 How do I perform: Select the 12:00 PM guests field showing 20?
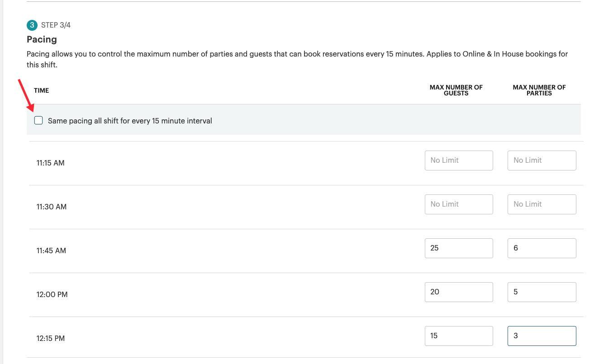pyautogui.click(x=458, y=292)
